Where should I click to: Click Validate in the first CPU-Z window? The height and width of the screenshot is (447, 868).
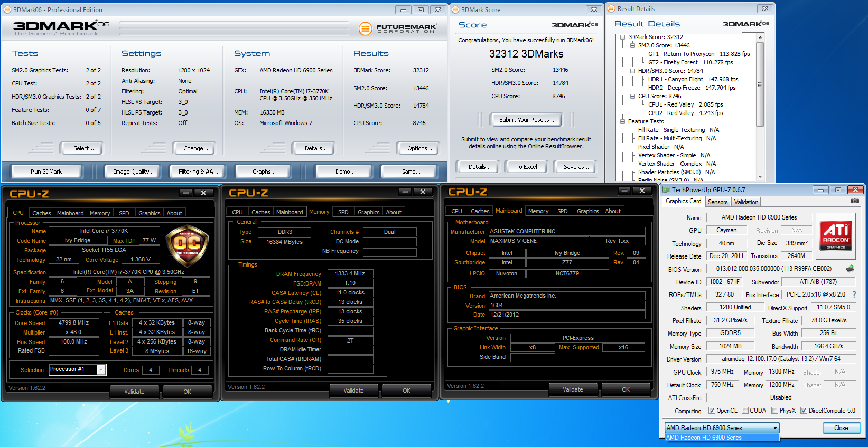(x=134, y=392)
